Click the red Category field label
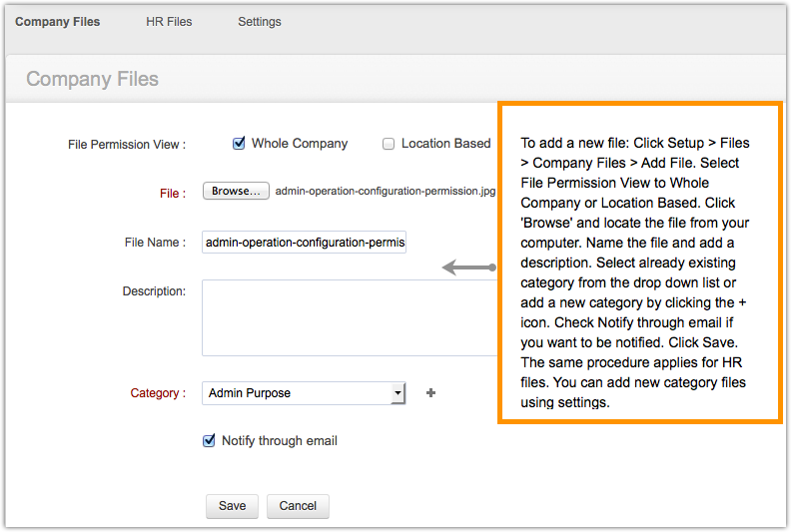This screenshot has width=791, height=532. point(158,393)
